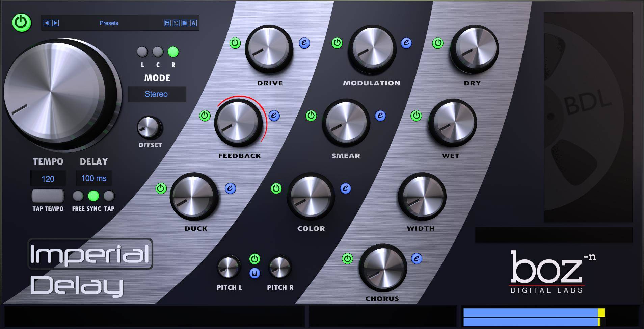Select the FREE delay timing option

coord(78,196)
